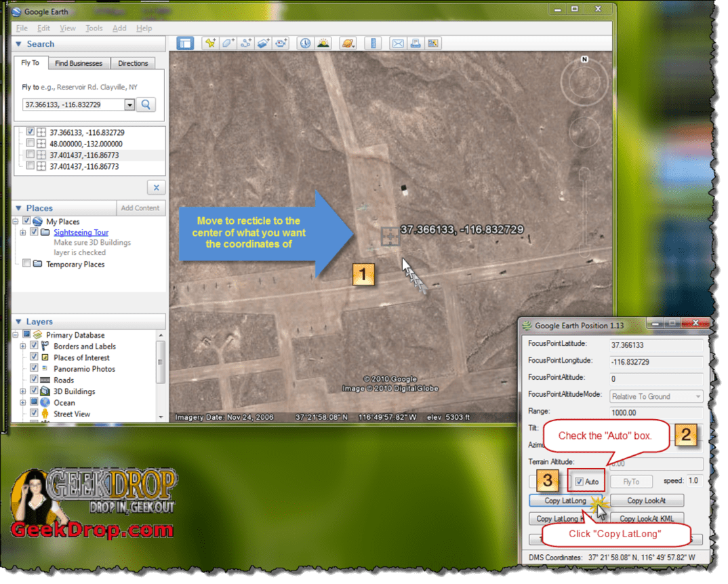Viewport: 728px width, 584px height.
Task: Record a tour with the camera icon
Action: pos(281,43)
